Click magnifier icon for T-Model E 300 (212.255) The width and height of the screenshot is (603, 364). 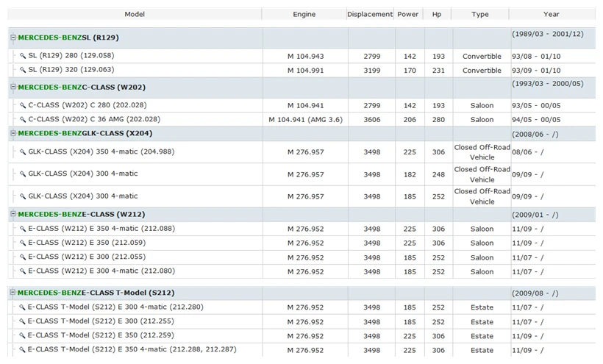coord(22,321)
